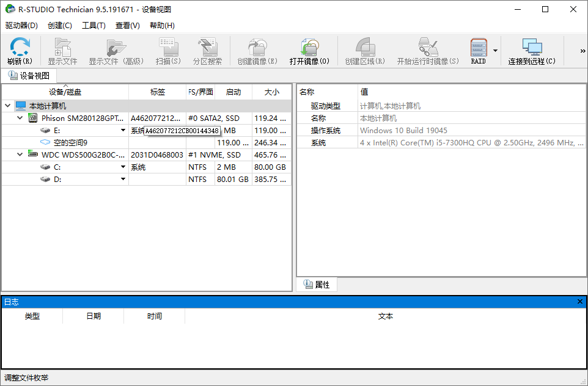Click the 分区搜索 partition search icon
The height and width of the screenshot is (386, 588).
(207, 47)
